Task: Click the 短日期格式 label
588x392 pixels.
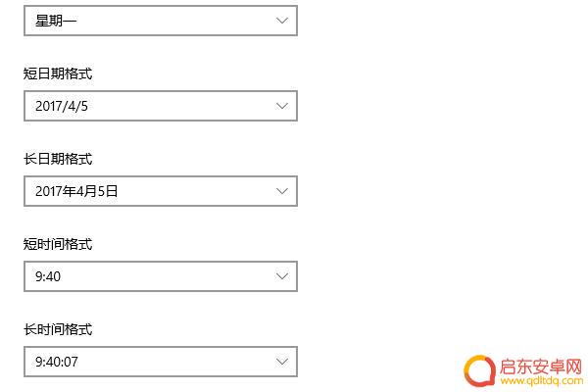Action: point(58,73)
